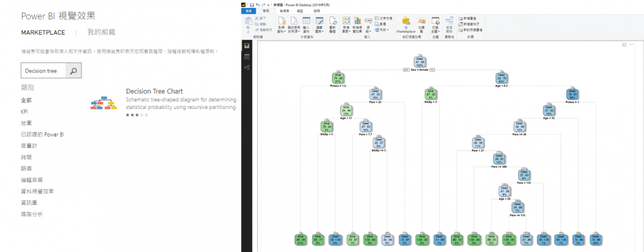The width and height of the screenshot is (644, 252).
Task: Click the magnifier search button
Action: click(x=73, y=71)
